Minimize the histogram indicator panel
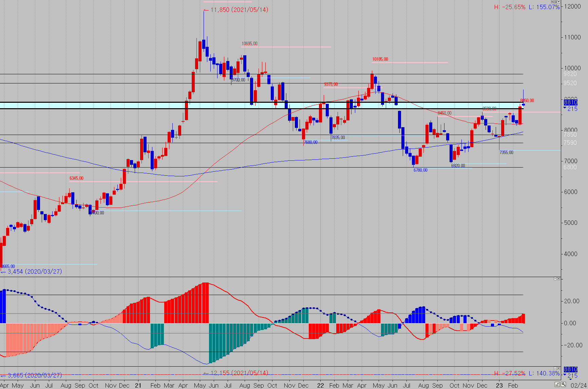The width and height of the screenshot is (588, 389). pyautogui.click(x=555, y=278)
